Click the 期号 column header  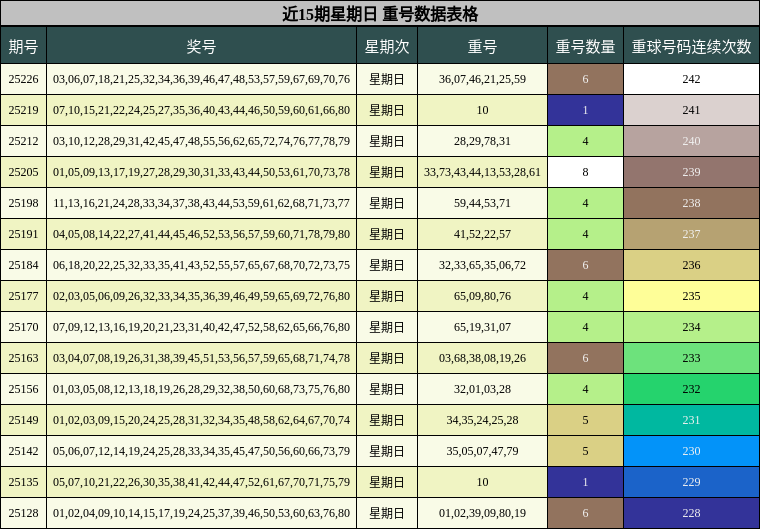click(23, 46)
